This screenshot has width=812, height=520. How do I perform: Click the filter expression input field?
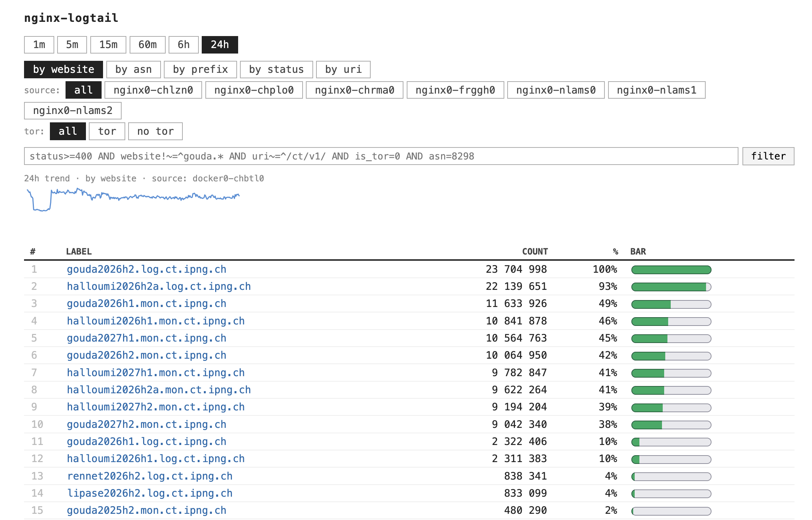coord(381,156)
